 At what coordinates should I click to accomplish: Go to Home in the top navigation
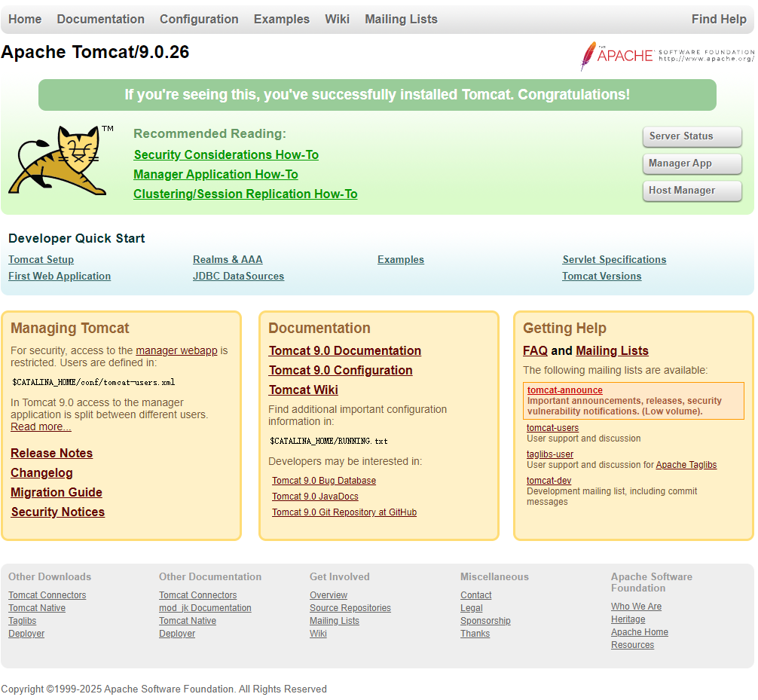25,19
